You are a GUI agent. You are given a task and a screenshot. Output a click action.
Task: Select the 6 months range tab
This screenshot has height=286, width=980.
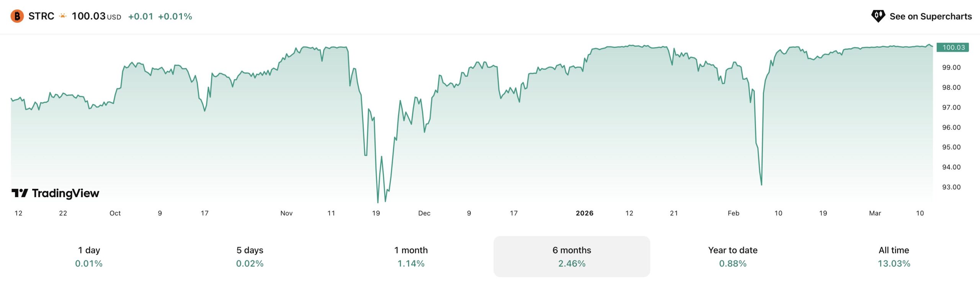[x=572, y=257]
